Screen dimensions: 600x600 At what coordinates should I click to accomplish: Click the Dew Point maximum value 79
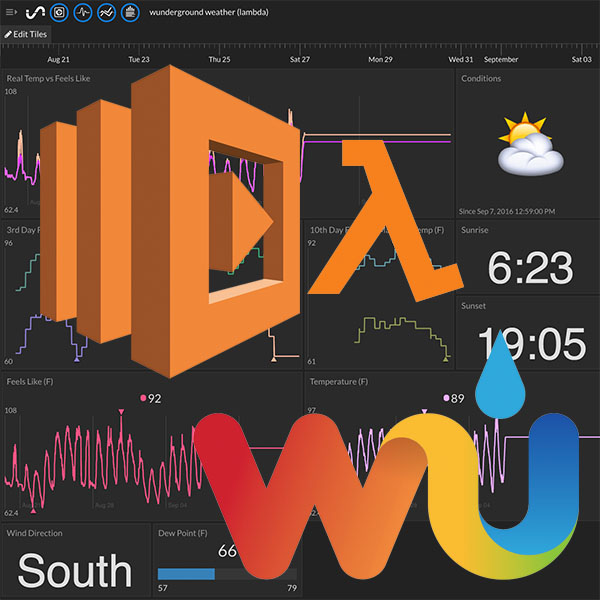pos(292,588)
